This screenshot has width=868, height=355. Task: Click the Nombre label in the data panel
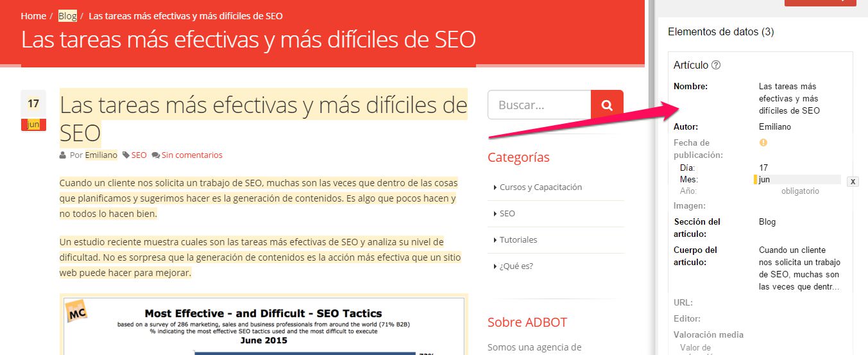[690, 86]
